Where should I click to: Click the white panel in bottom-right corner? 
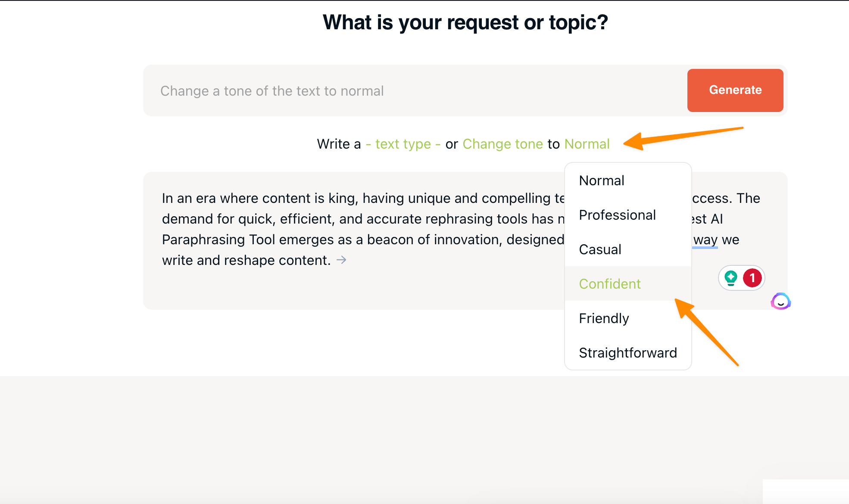pyautogui.click(x=805, y=491)
